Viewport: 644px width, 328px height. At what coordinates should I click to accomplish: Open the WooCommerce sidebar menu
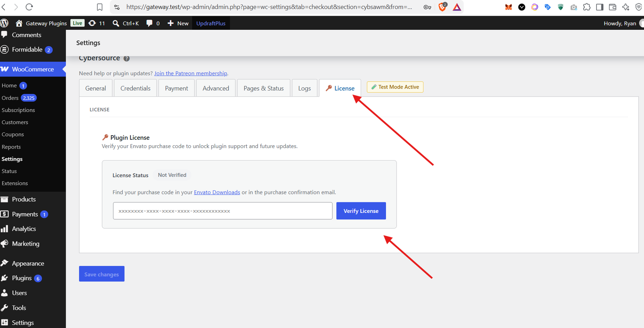point(33,69)
